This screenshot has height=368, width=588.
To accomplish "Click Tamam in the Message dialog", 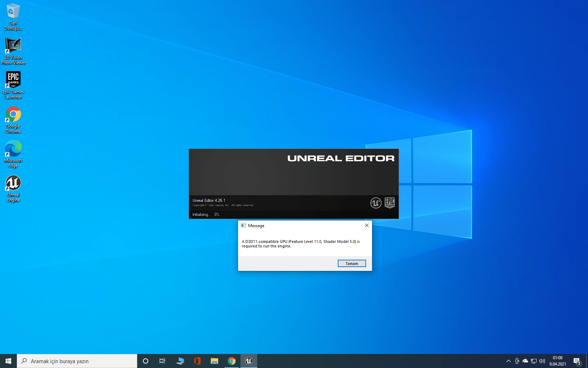I will coord(352,264).
